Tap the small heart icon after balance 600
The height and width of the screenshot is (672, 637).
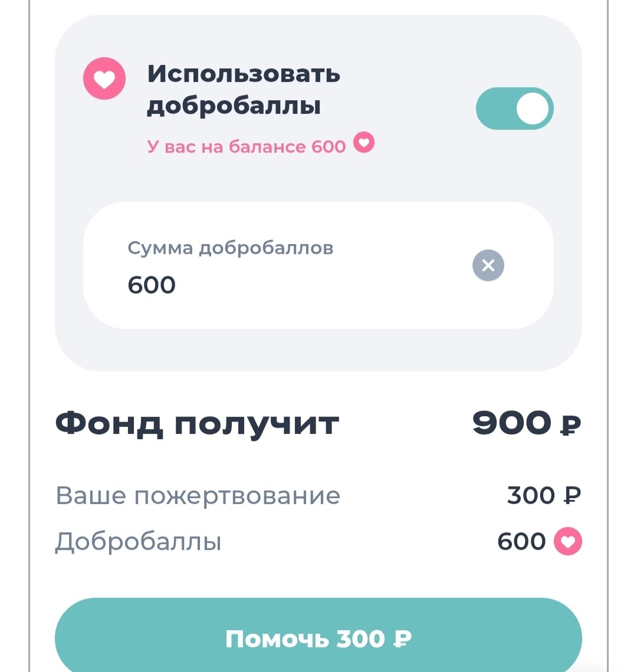coord(364,143)
